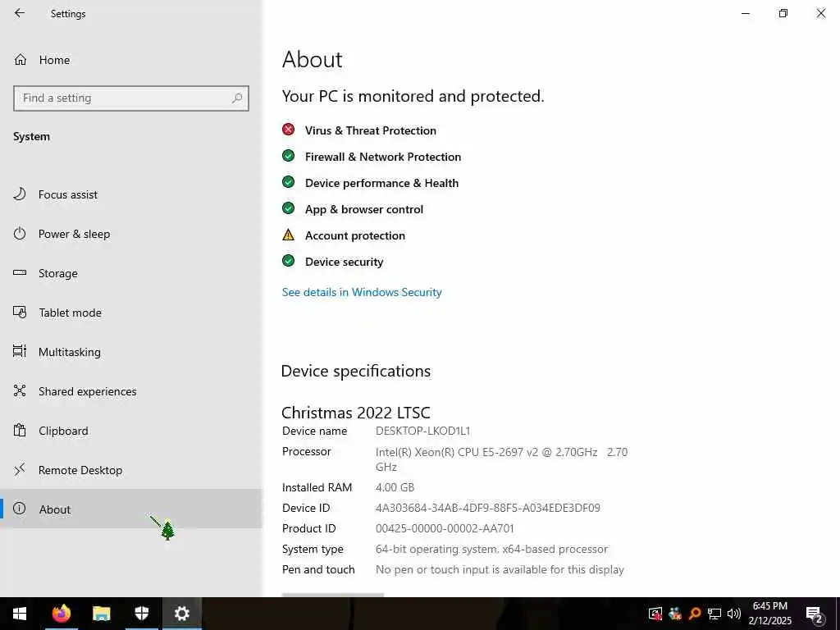840x630 pixels.
Task: Click the 64-bit operating system value
Action: [x=491, y=549]
